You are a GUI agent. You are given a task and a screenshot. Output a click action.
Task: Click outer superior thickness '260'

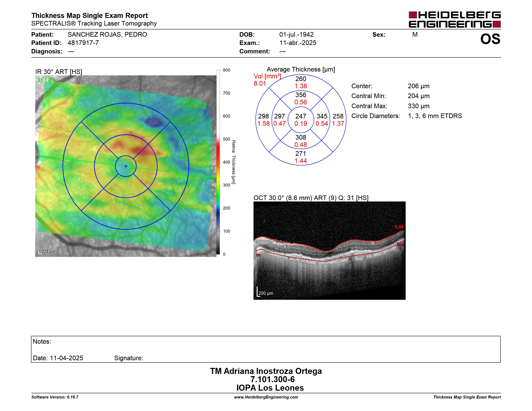[x=301, y=79]
